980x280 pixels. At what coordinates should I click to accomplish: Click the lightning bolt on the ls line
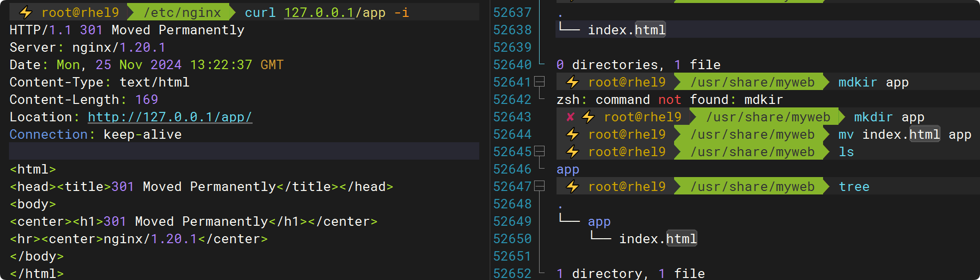pyautogui.click(x=572, y=152)
